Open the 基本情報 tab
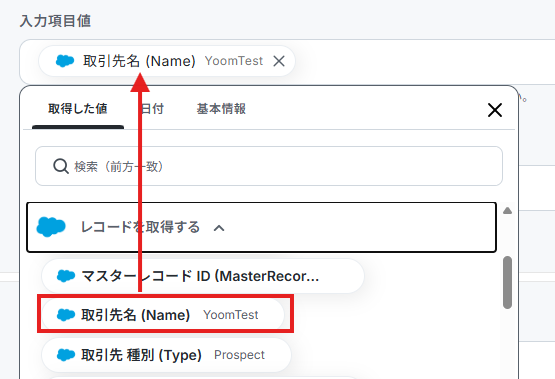555x379 pixels. coord(221,109)
